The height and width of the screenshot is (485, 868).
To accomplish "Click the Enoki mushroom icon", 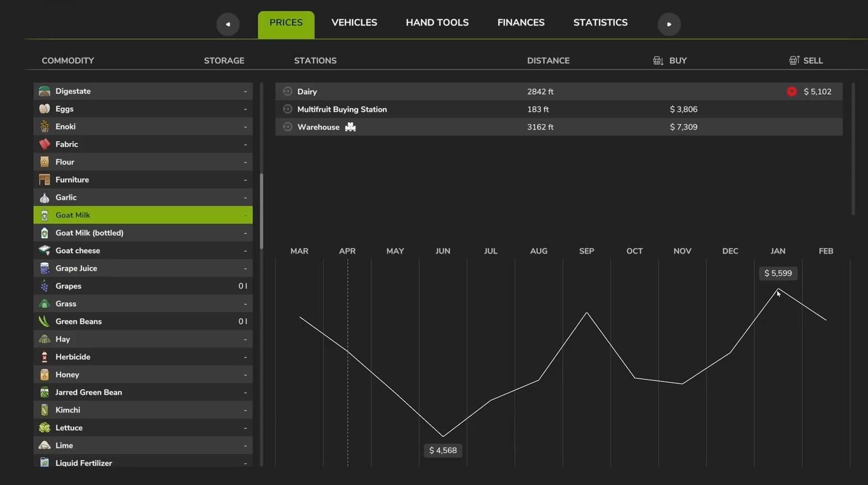I will (44, 127).
